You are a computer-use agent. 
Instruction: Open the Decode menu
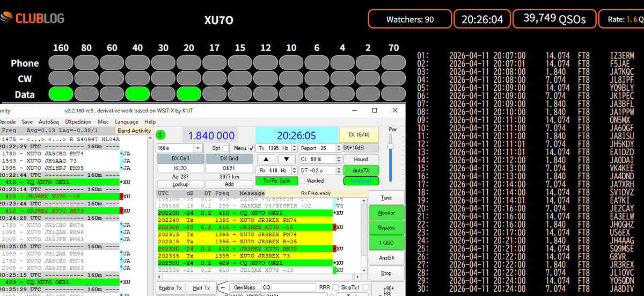(x=8, y=122)
